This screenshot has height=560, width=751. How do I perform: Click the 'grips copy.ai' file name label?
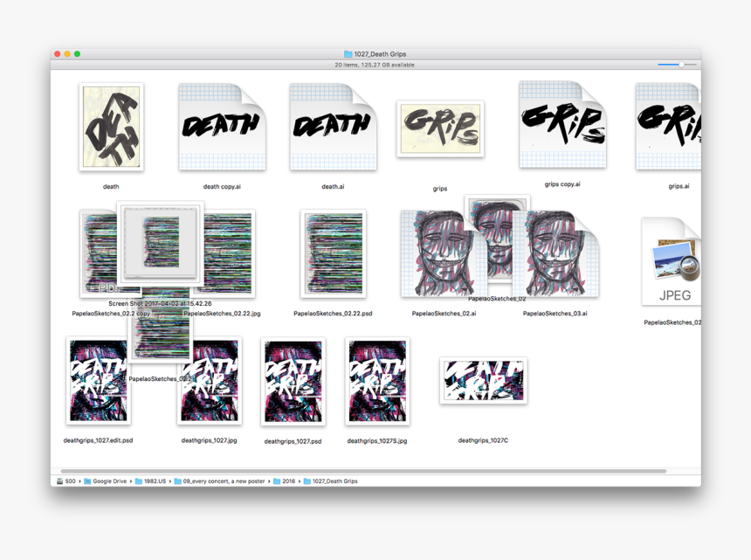pyautogui.click(x=562, y=184)
